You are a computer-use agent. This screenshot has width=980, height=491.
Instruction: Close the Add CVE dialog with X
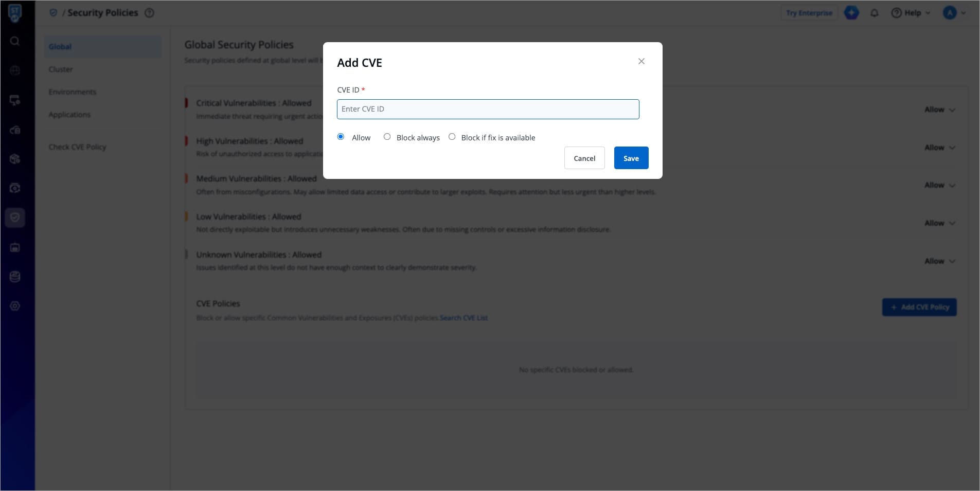(x=641, y=61)
